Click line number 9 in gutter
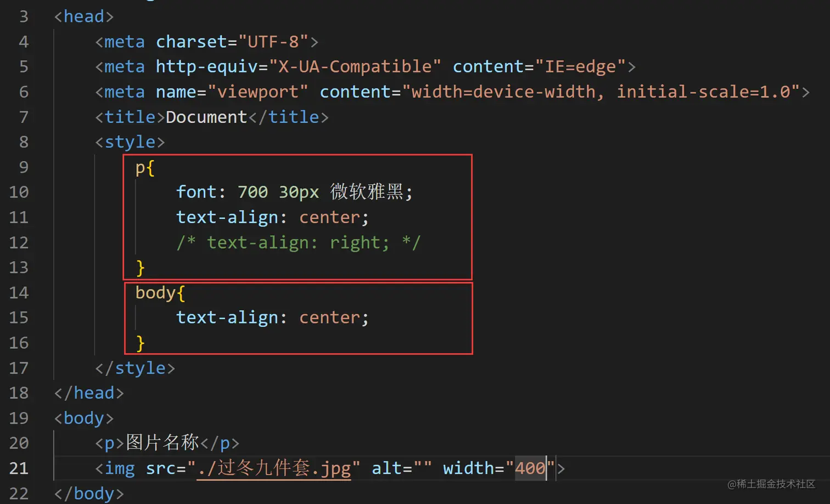Viewport: 830px width, 504px height. pyautogui.click(x=24, y=167)
